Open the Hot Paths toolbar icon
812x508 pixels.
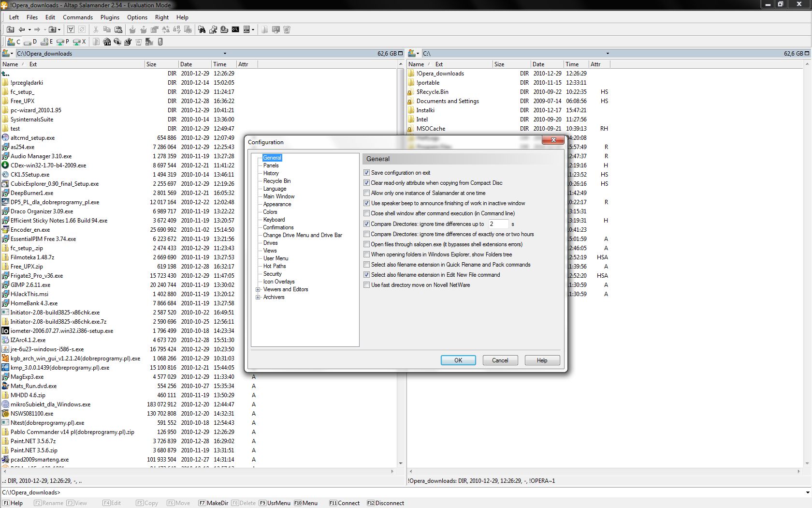(52, 30)
